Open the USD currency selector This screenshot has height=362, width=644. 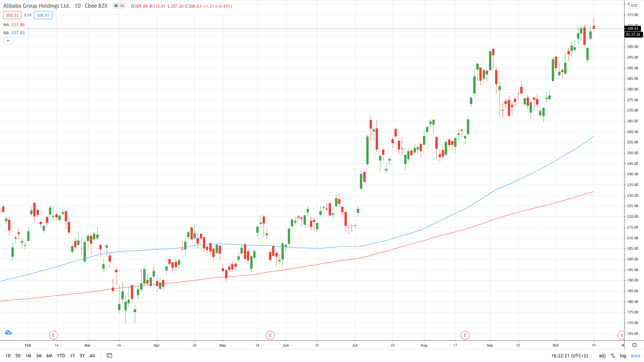(634, 5)
